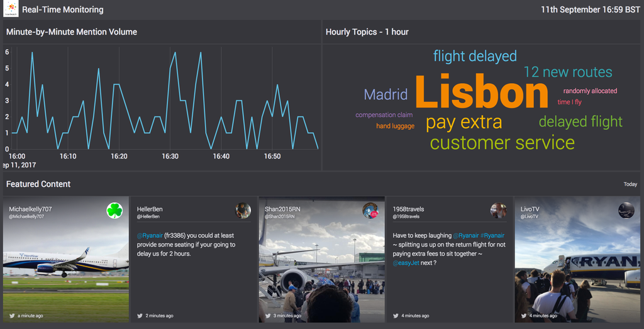Click the 'flight delayed' topic word
644x329 pixels.
(475, 56)
